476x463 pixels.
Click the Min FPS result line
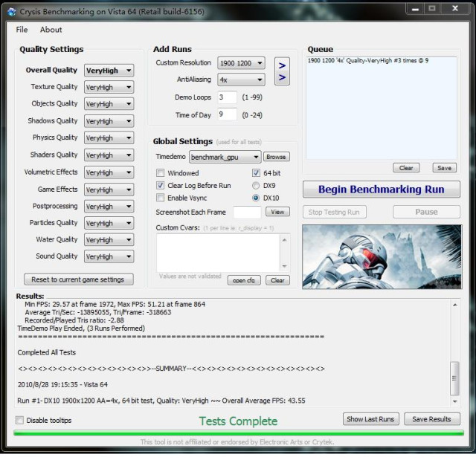[115, 304]
